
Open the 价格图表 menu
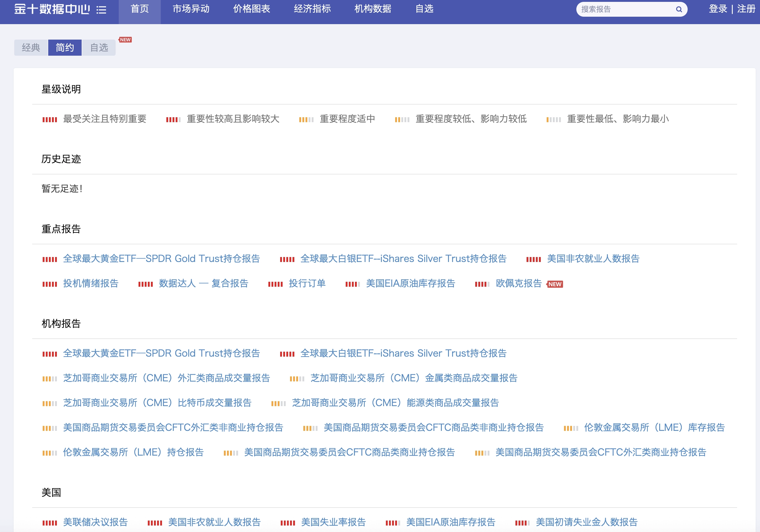click(252, 9)
